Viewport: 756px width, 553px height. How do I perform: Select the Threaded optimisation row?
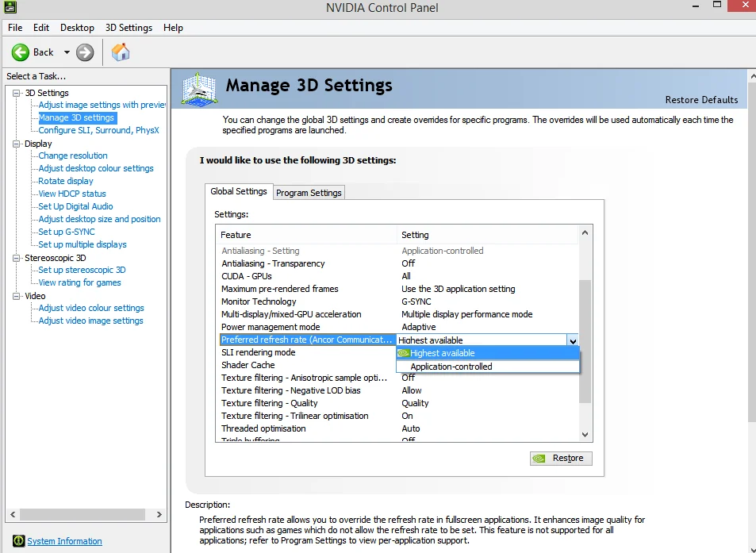[399, 428]
